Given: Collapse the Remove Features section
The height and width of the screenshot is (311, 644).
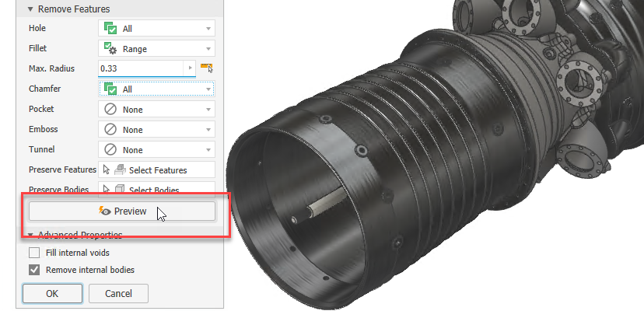Looking at the screenshot, I should pyautogui.click(x=30, y=9).
